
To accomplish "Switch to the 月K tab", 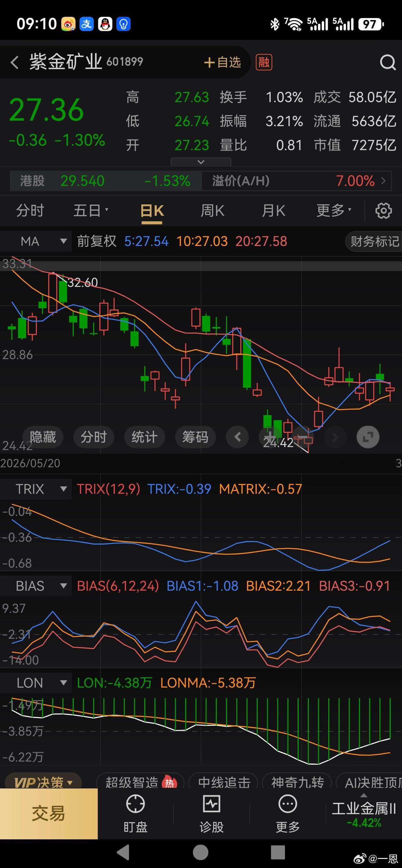I will [273, 211].
